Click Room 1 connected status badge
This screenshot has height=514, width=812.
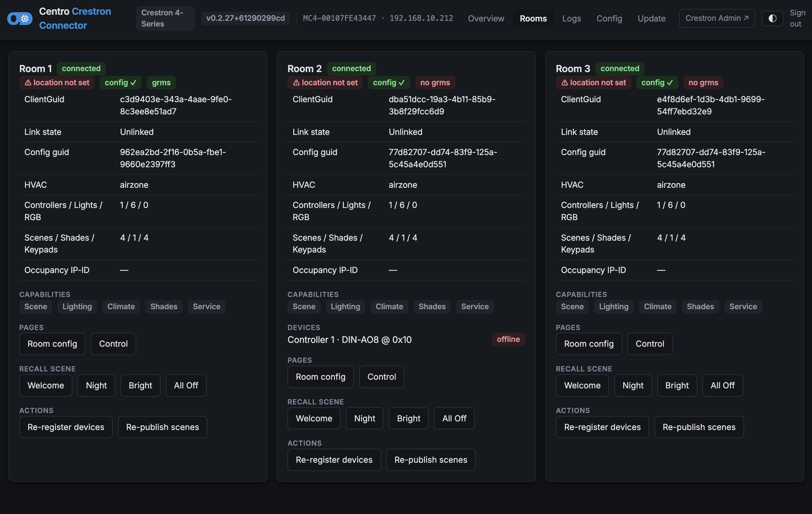[81, 69]
